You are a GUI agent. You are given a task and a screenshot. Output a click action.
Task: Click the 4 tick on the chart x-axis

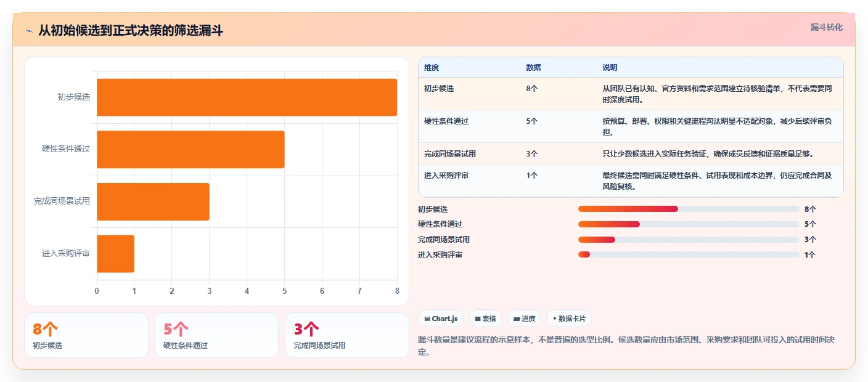(x=247, y=291)
